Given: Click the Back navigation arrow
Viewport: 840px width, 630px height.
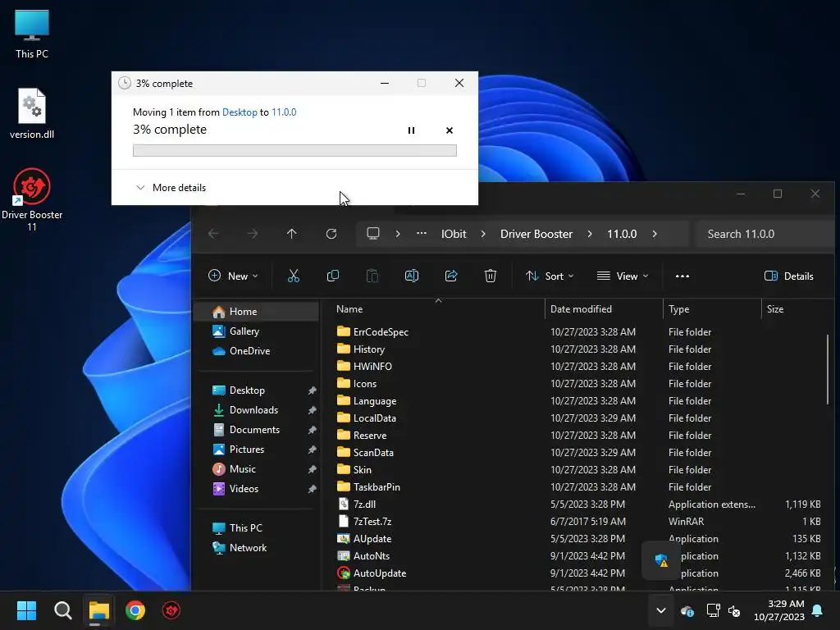Looking at the screenshot, I should (x=213, y=234).
